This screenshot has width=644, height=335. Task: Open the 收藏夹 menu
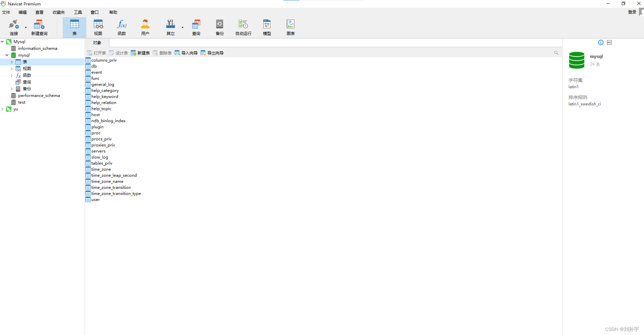[59, 12]
